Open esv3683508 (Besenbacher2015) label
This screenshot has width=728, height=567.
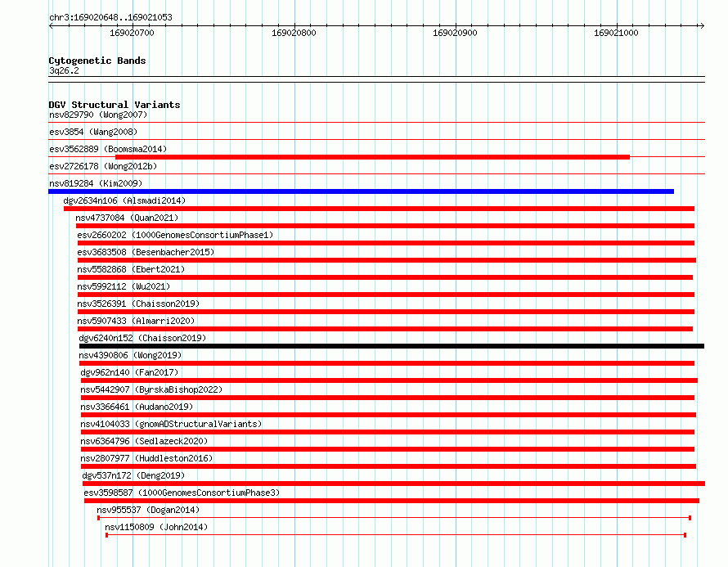(146, 252)
